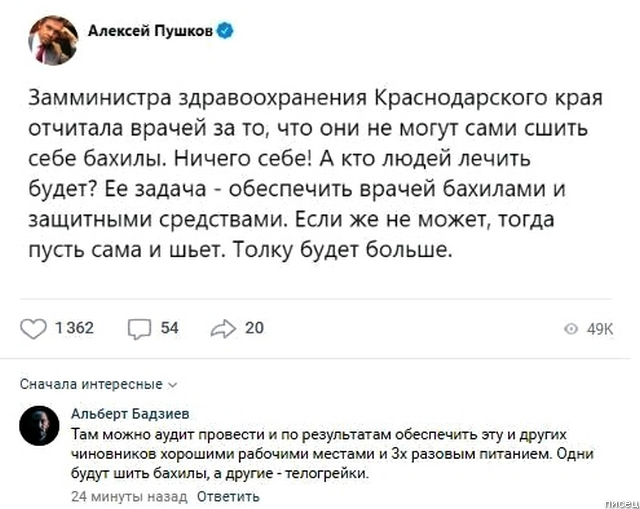The image size is (640, 509).
Task: Click the author name Алексей Пушков
Action: (150, 31)
